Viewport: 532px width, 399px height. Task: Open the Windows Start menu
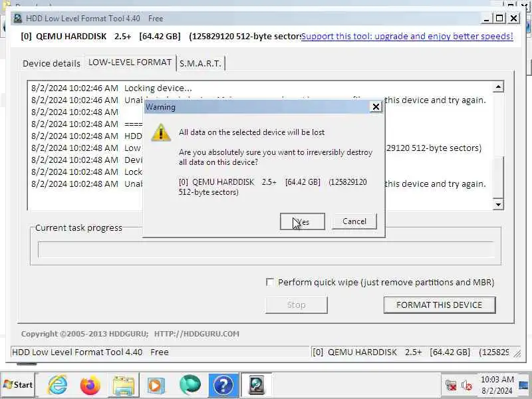[18, 385]
